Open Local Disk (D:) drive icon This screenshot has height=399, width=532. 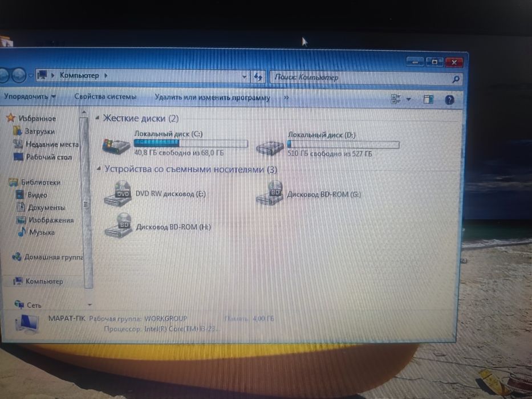tap(270, 148)
